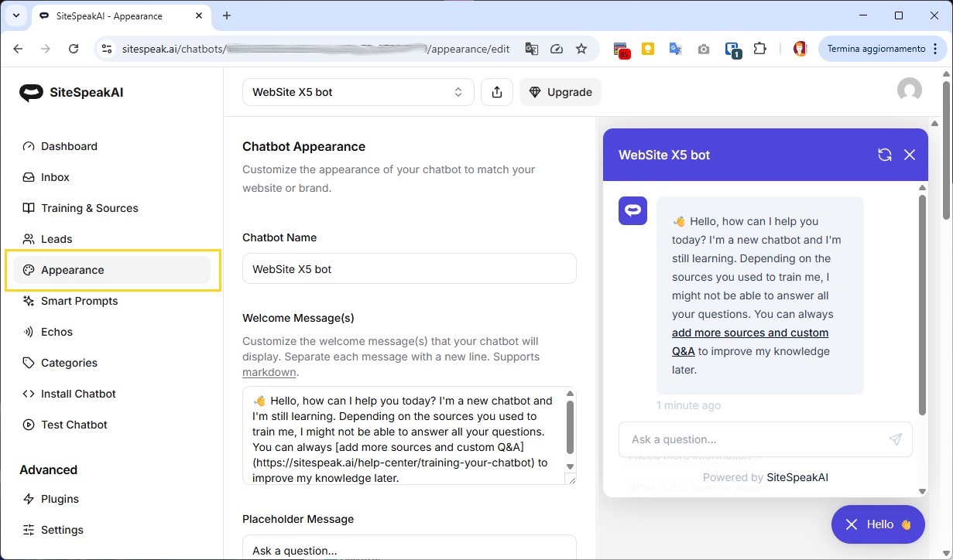This screenshot has width=953, height=560.
Task: Click the Upgrade button
Action: point(560,92)
